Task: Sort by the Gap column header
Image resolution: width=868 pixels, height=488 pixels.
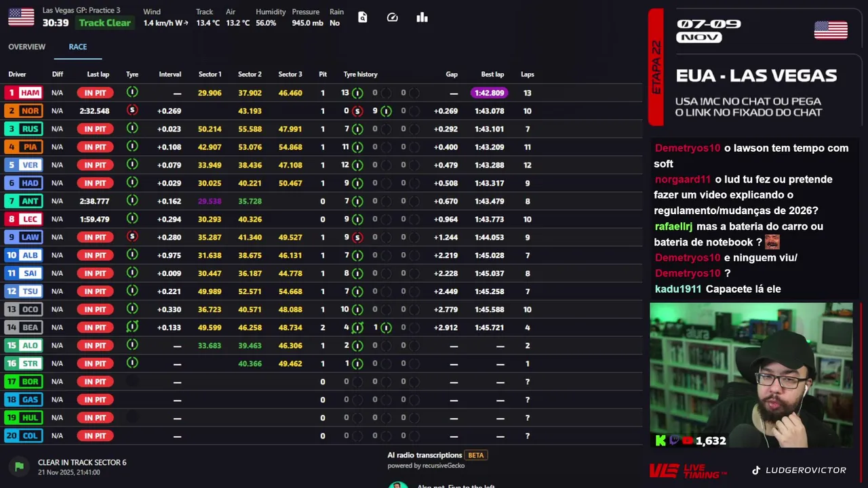Action: [452, 75]
